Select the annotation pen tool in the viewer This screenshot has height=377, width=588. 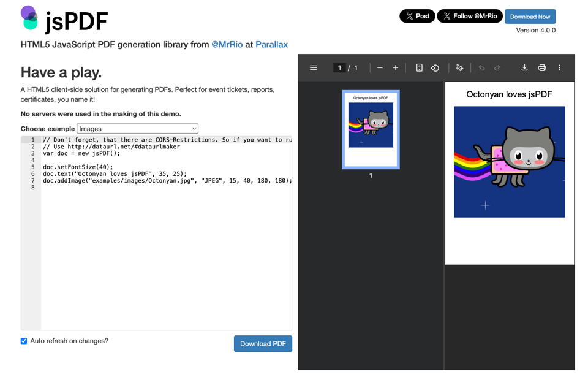coord(459,67)
